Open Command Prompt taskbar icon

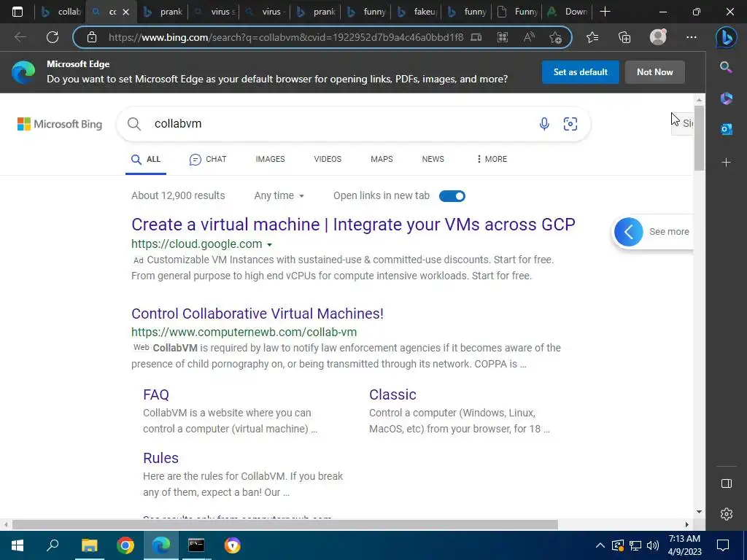click(196, 545)
